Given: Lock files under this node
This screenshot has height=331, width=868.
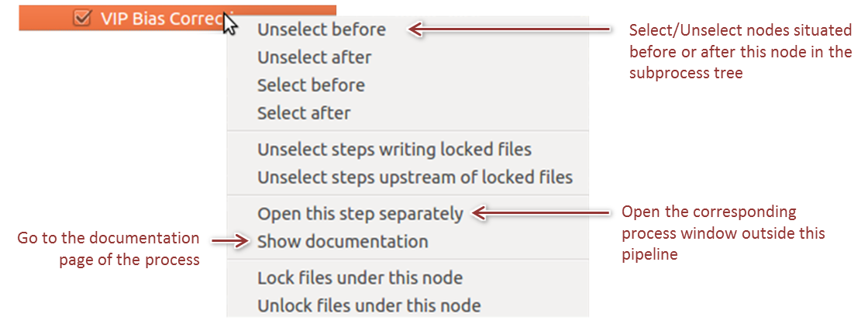Looking at the screenshot, I should pyautogui.click(x=360, y=278).
